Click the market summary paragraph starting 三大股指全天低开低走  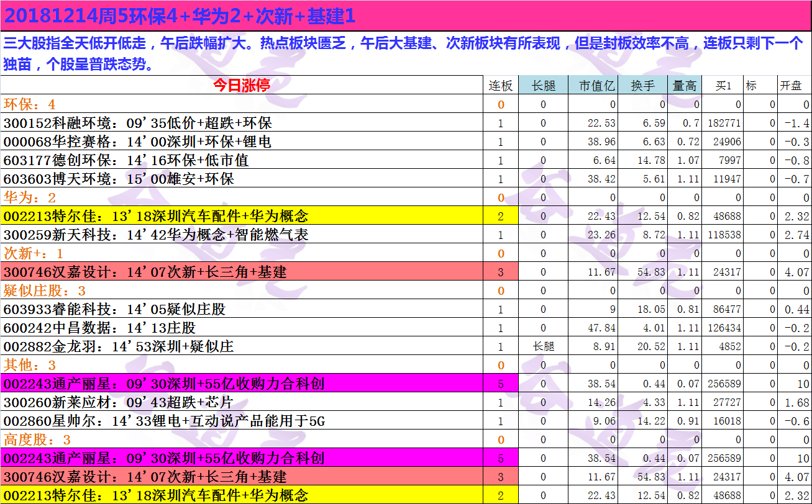[x=406, y=53]
